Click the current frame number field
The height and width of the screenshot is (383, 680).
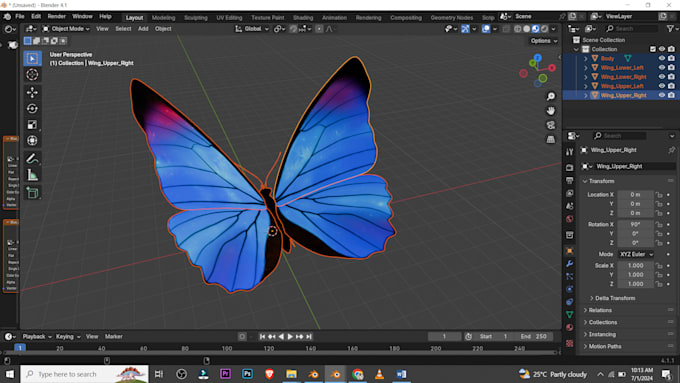[x=445, y=337]
